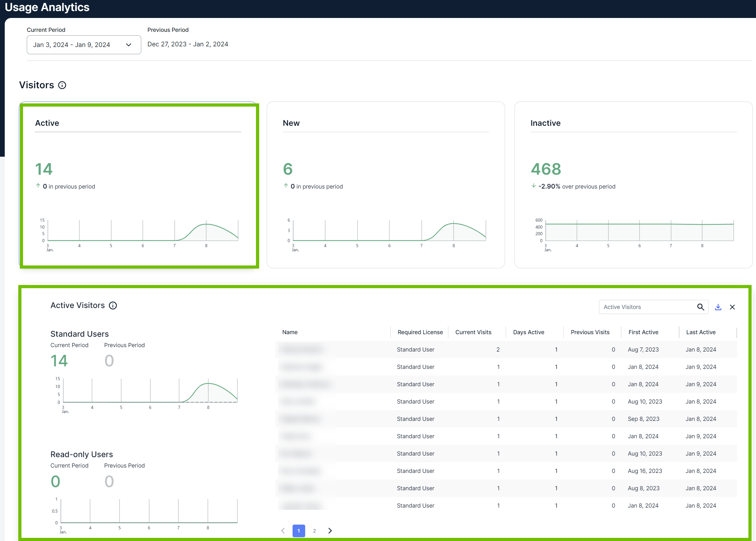
Task: Close the Active Visitors detail panel
Action: coord(732,307)
